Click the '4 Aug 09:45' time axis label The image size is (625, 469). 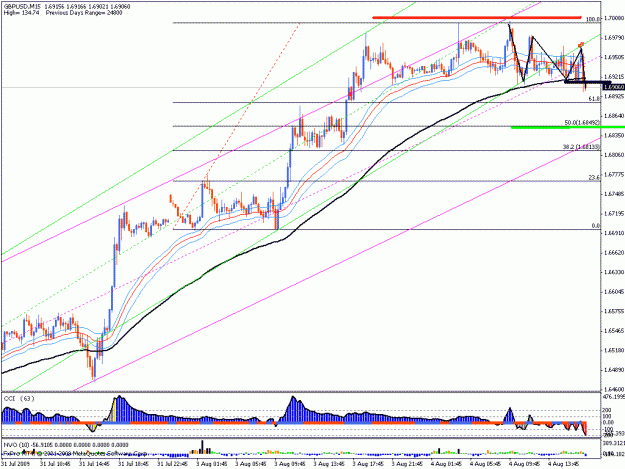(x=524, y=464)
